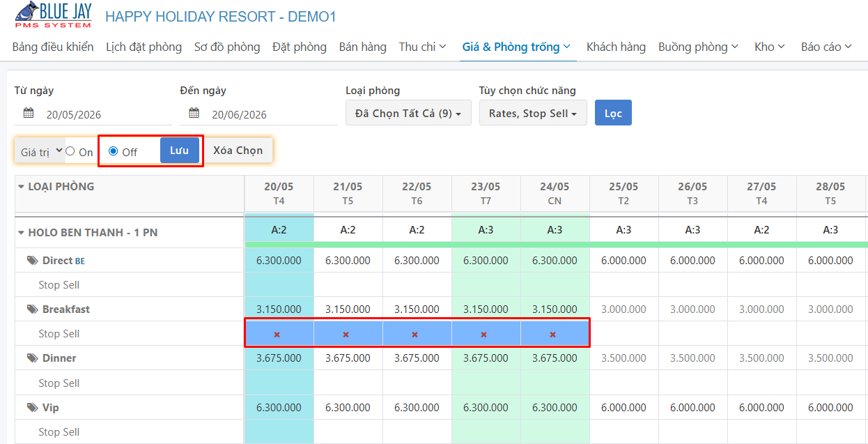Click the Dinner rate 3.675.000 under 20/05
The width and height of the screenshot is (868, 444).
coord(279,358)
